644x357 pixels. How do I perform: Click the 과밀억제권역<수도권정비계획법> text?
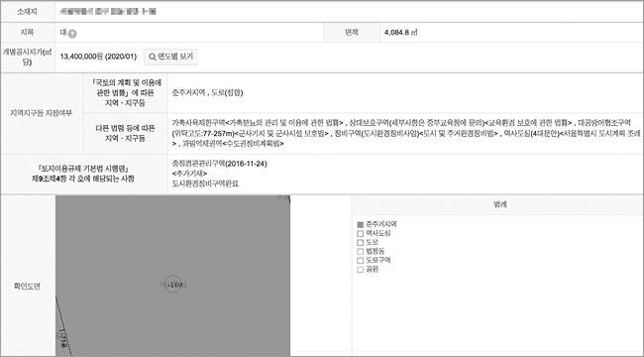(x=232, y=144)
